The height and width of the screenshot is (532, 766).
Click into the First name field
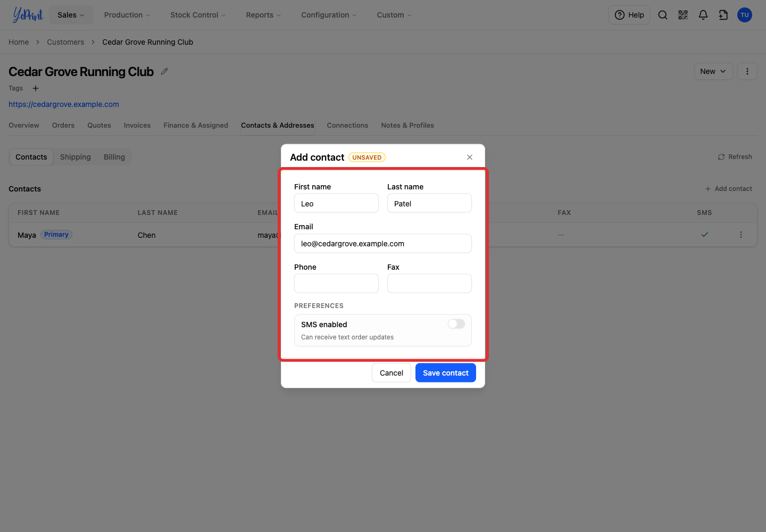coord(336,203)
